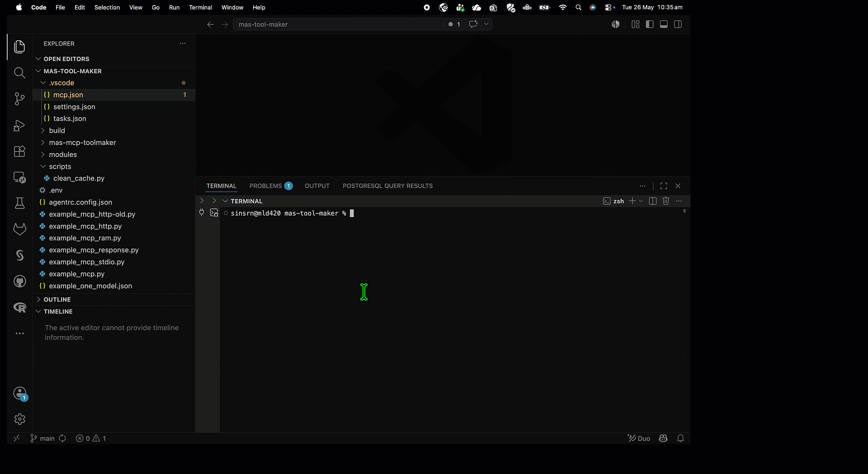Open the Explorer view in activity bar
Viewport: 868px width, 474px height.
point(19,47)
